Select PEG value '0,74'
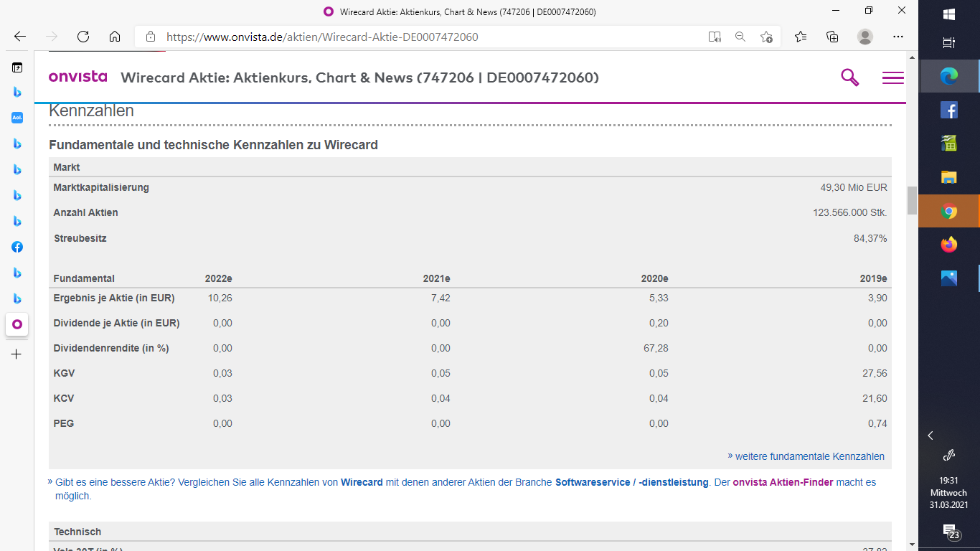The height and width of the screenshot is (551, 980). click(x=877, y=423)
